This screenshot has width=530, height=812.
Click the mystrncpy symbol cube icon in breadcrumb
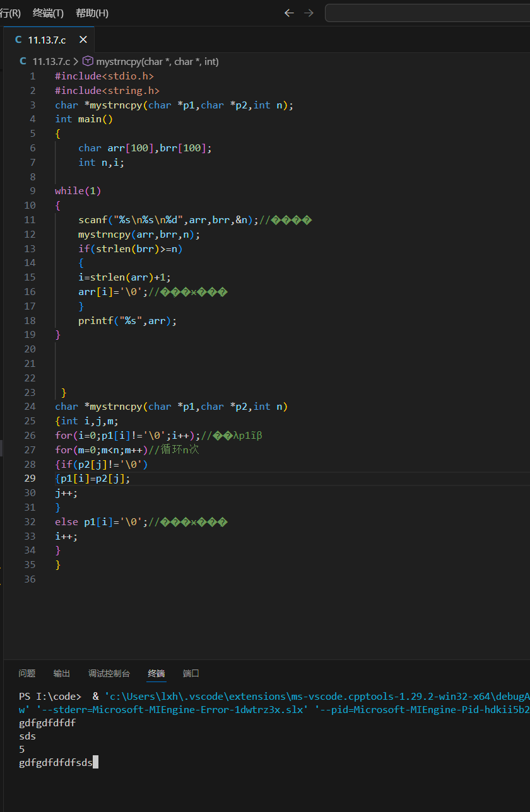(88, 61)
